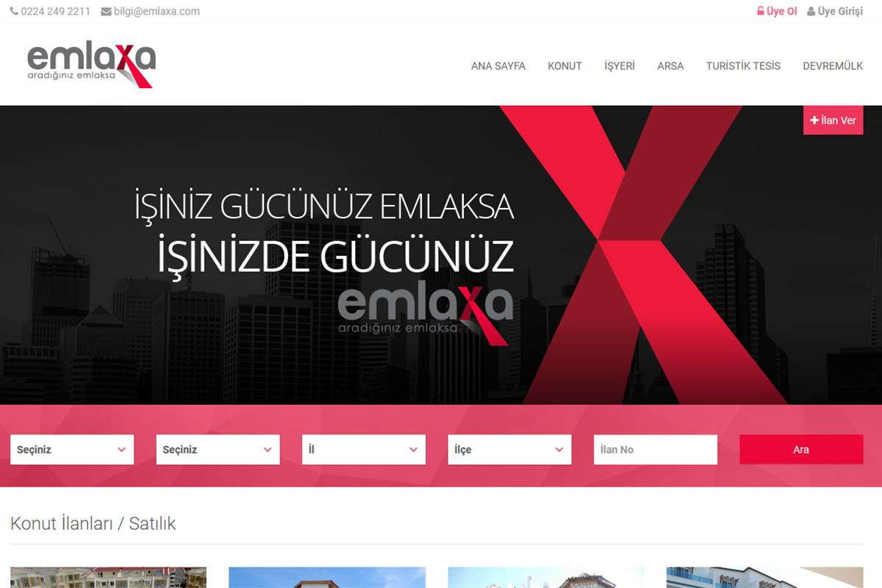882x588 pixels.
Task: Open the ARSA category
Action: (670, 66)
